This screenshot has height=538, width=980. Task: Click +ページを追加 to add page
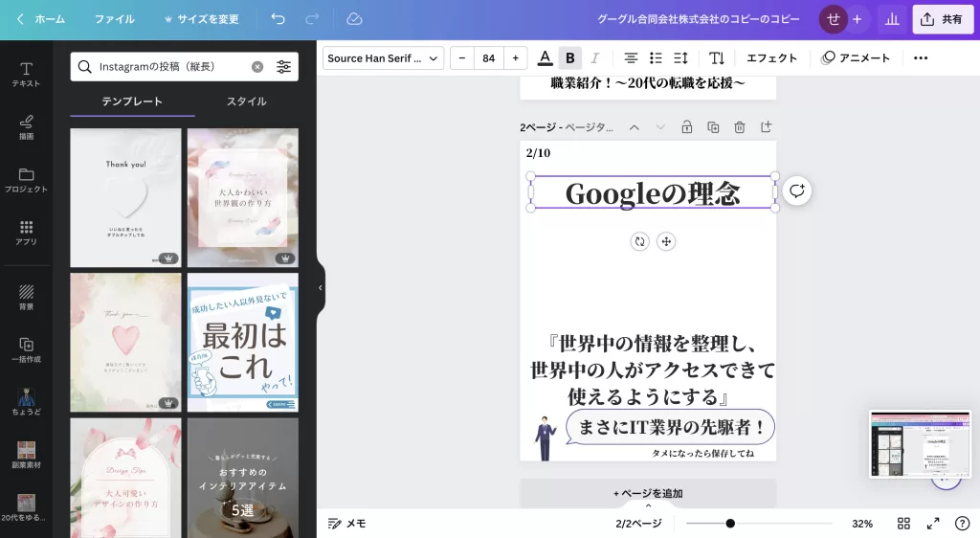coord(648,494)
